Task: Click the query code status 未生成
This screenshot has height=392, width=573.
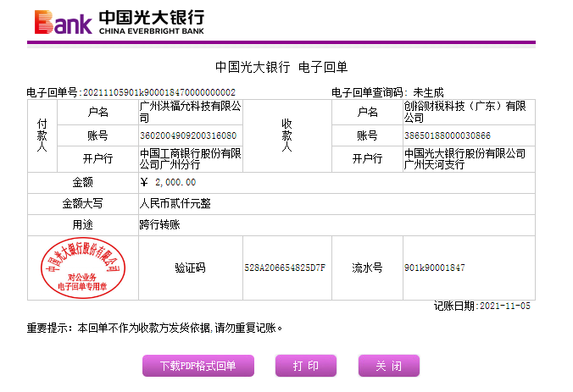Action: click(428, 92)
